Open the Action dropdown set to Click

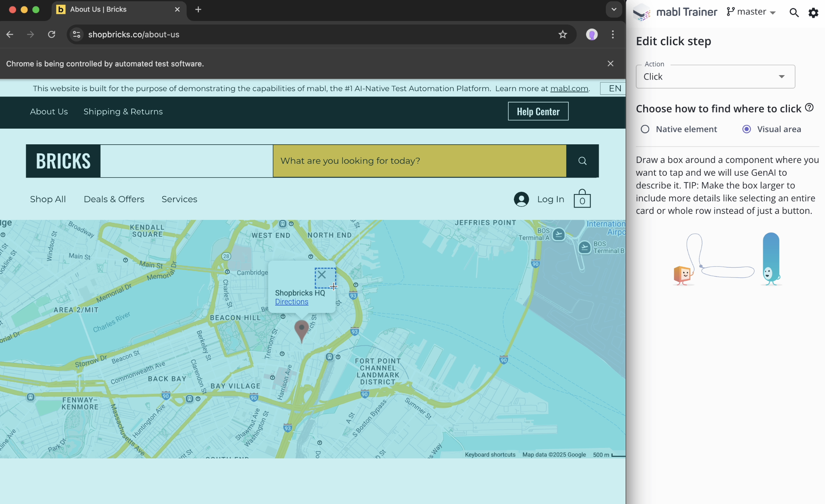pos(715,77)
